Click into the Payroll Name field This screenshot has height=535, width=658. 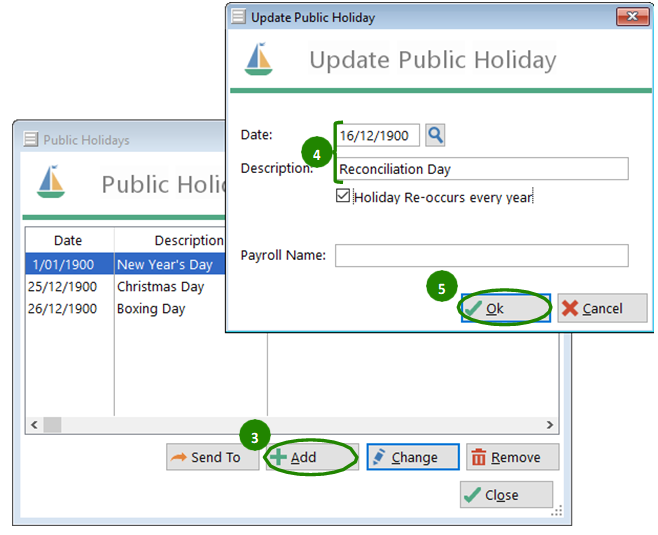(x=481, y=256)
